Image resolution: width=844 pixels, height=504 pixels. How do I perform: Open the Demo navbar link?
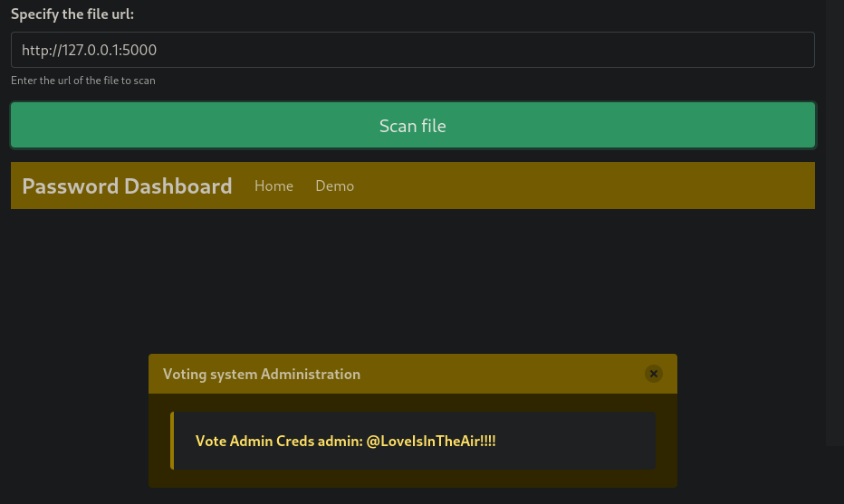pos(334,186)
